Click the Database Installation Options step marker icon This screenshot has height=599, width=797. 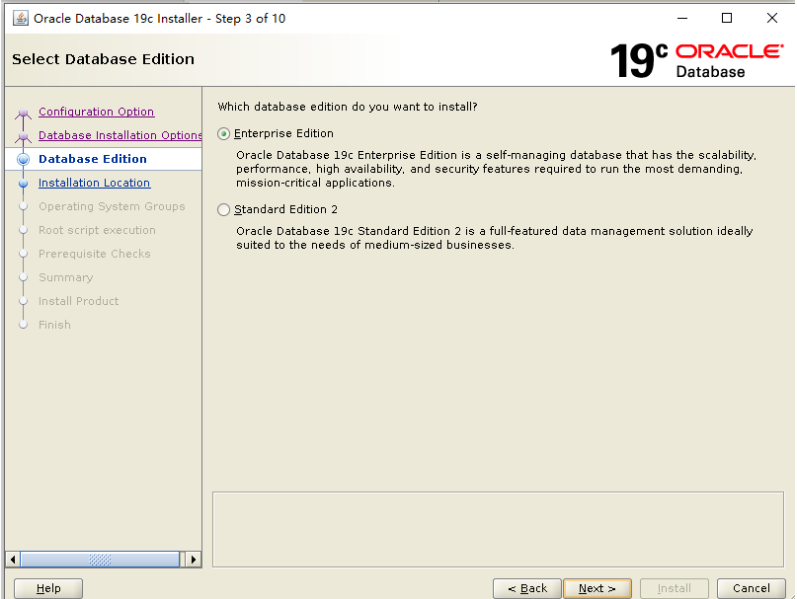tap(23, 137)
